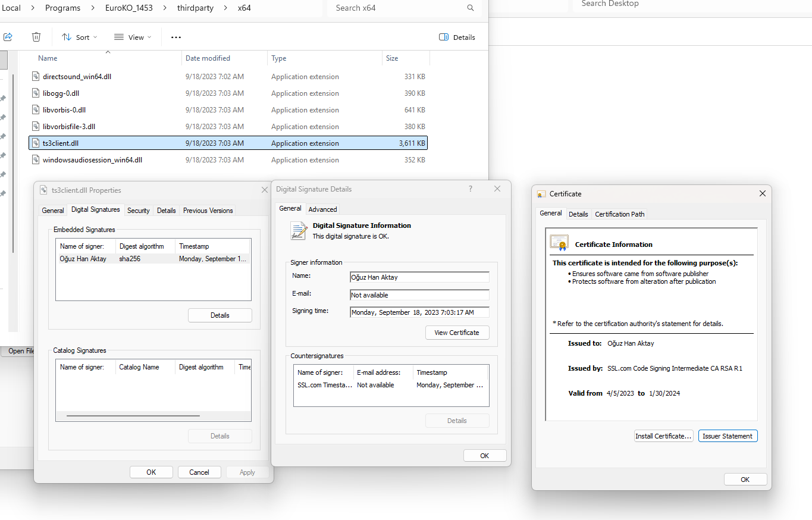Click the magnifier icon in Search x64
Image resolution: width=812 pixels, height=520 pixels.
(x=471, y=8)
